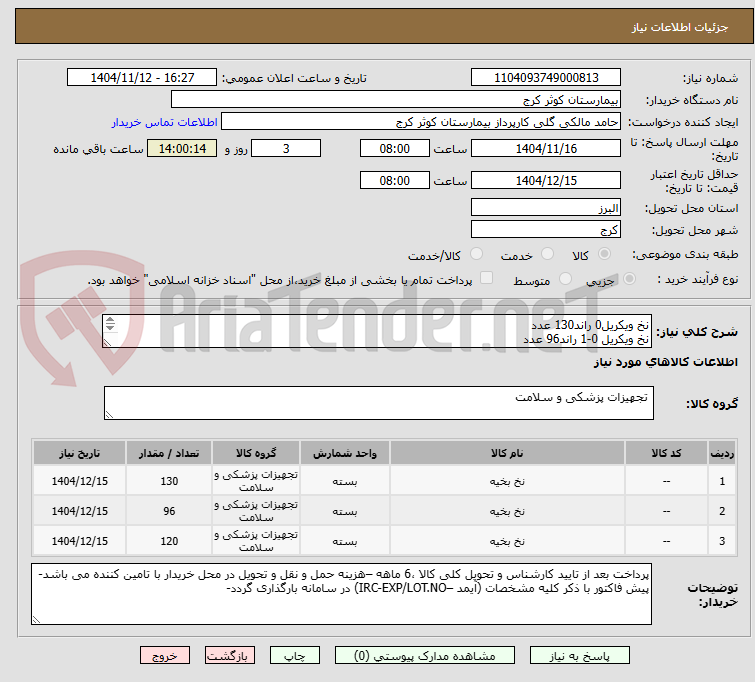The height and width of the screenshot is (682, 755).
Task: Click scroll down arrow in description box
Action: pyautogui.click(x=110, y=328)
